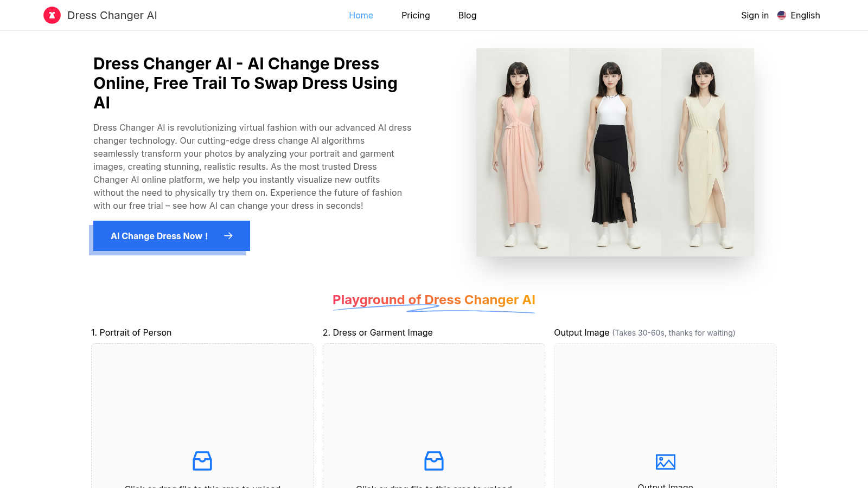Click the Dress Changer AI brand name
The width and height of the screenshot is (868, 488).
[112, 15]
